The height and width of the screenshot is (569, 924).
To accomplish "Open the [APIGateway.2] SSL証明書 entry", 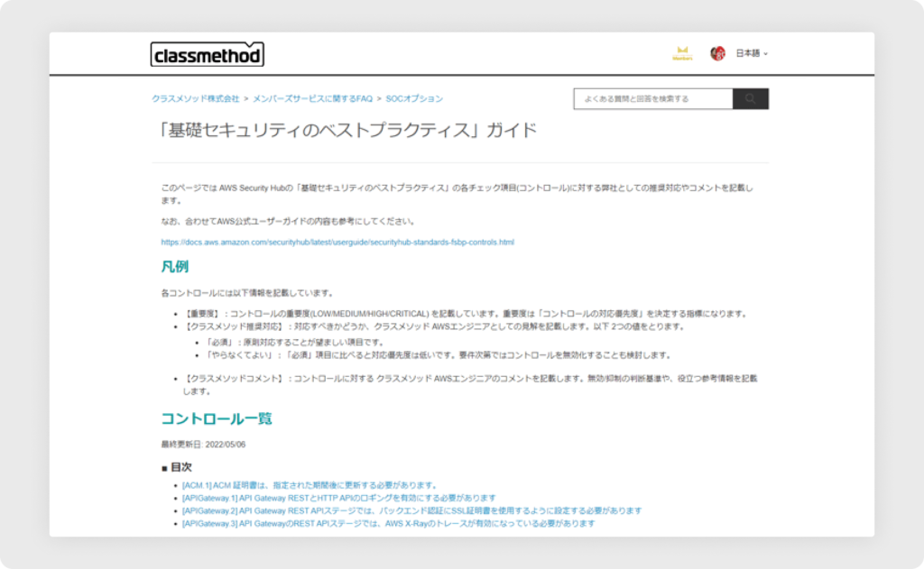I will [411, 510].
